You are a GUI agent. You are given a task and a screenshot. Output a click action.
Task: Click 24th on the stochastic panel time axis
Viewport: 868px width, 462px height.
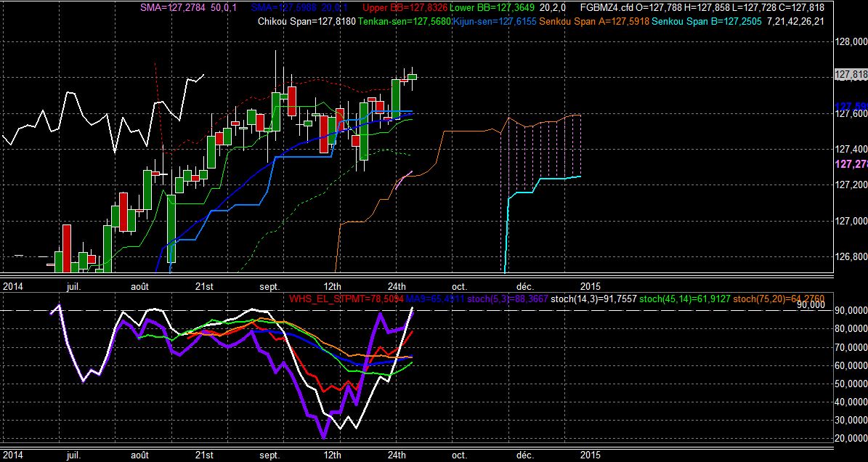point(397,455)
